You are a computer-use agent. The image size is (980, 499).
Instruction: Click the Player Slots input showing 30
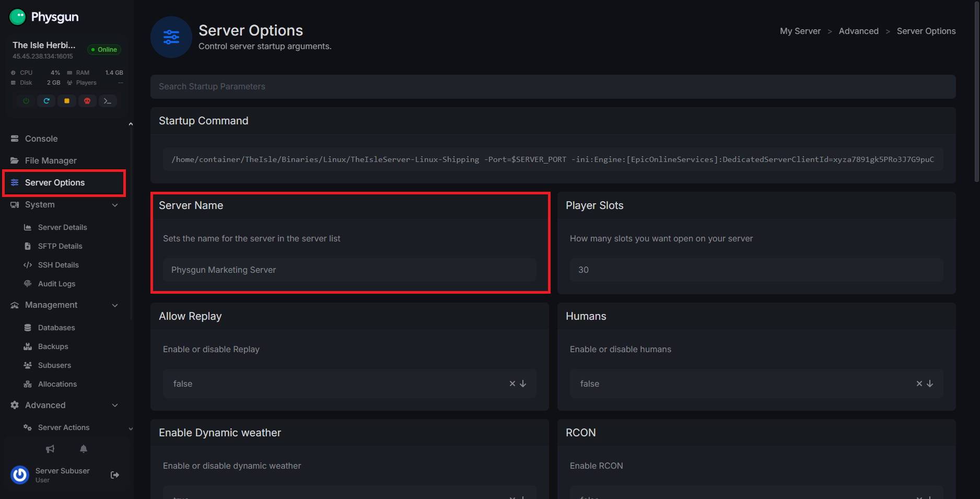[756, 270]
